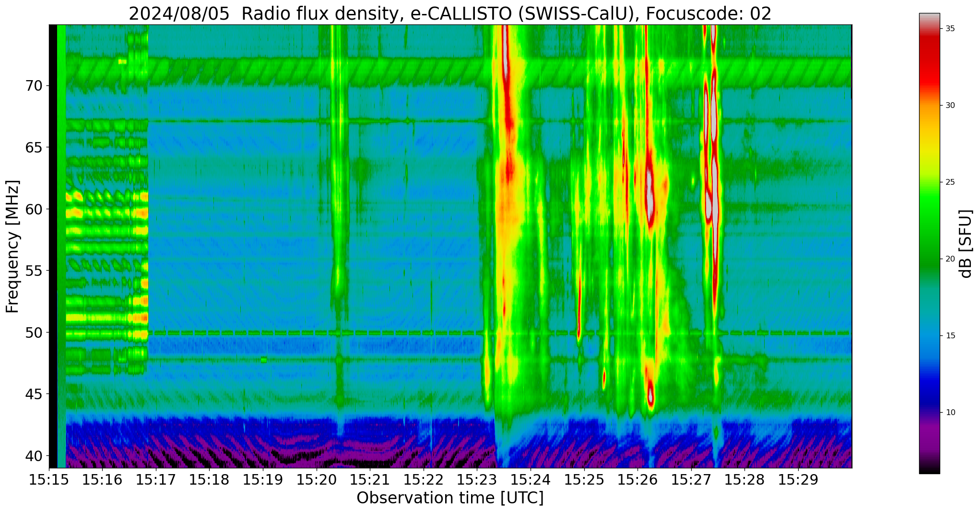Click the green region of the colorbar
Image resolution: width=980 pixels, height=512 pixels.
(929, 230)
